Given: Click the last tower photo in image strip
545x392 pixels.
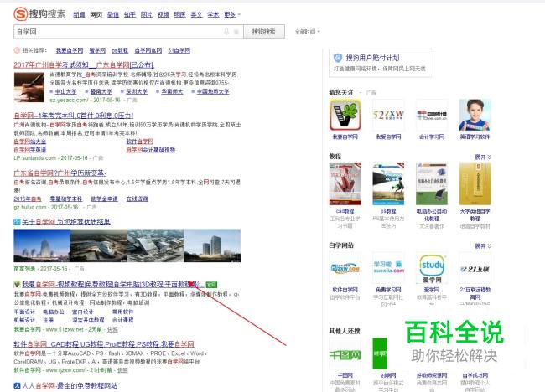Looking at the screenshot, I should (212, 245).
